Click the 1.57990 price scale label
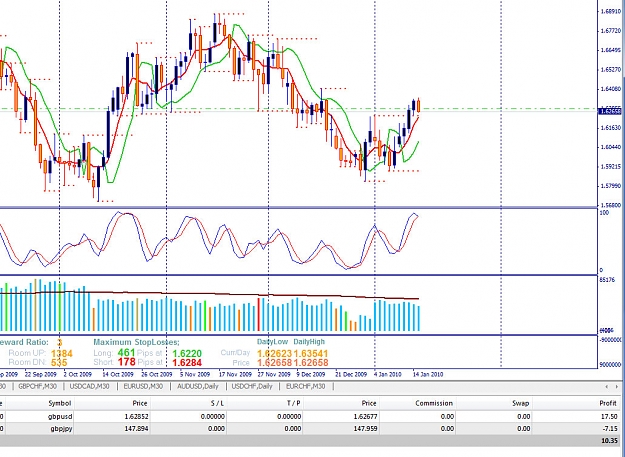Screen dimensions: 625x457 click(x=611, y=186)
